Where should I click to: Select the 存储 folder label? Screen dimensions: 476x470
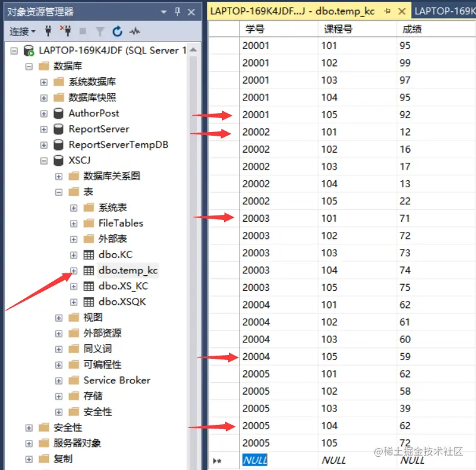click(93, 396)
